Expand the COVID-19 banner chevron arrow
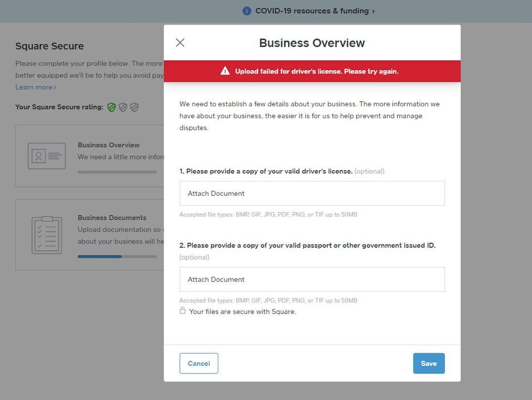Viewport: 532px width, 400px height. click(373, 11)
